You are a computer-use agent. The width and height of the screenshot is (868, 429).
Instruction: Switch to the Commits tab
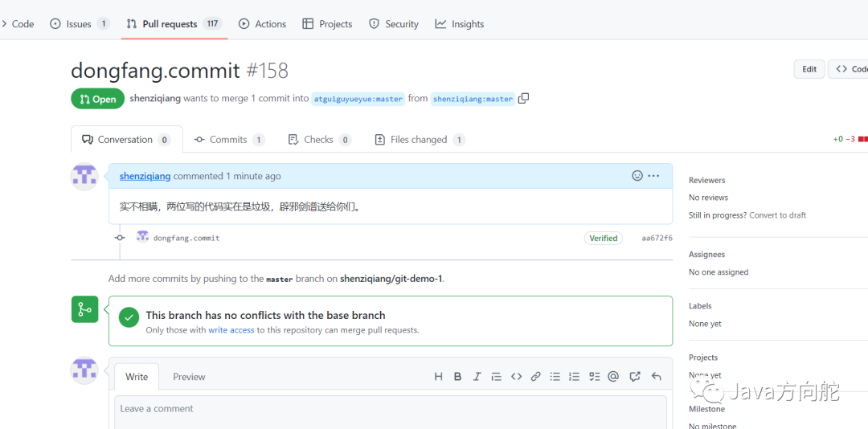229,140
